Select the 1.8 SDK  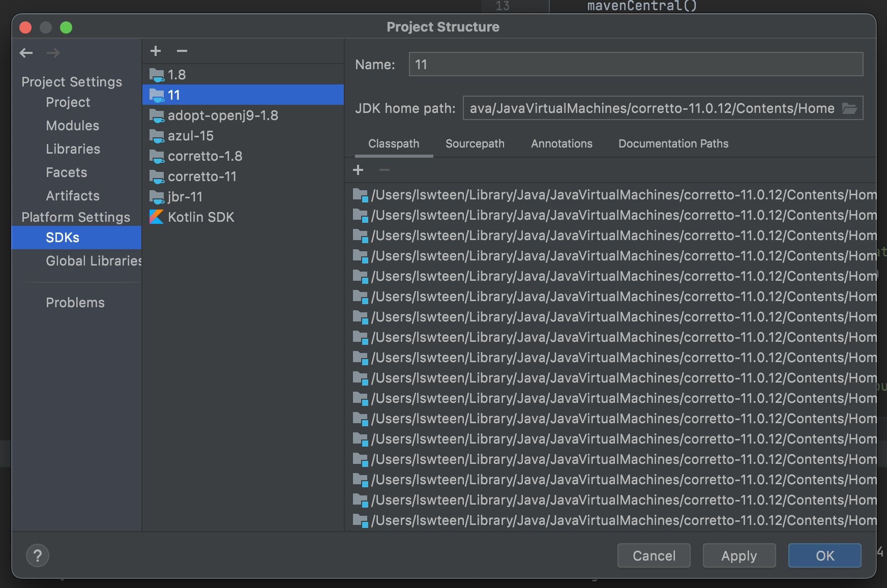pyautogui.click(x=243, y=75)
